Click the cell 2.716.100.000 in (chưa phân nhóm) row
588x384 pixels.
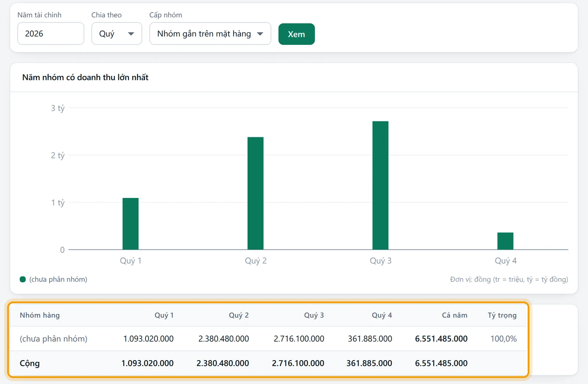pos(299,339)
